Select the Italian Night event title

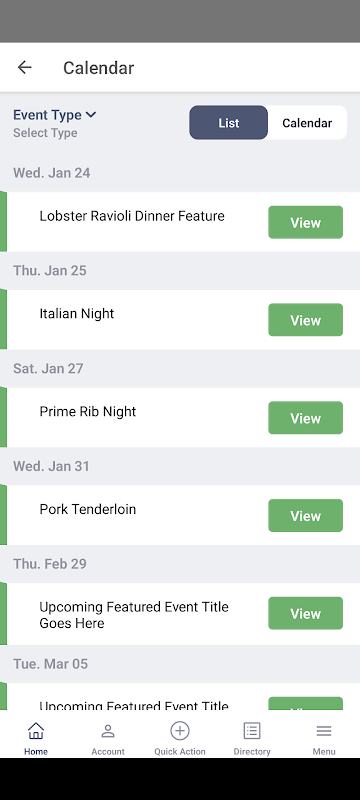[76, 313]
